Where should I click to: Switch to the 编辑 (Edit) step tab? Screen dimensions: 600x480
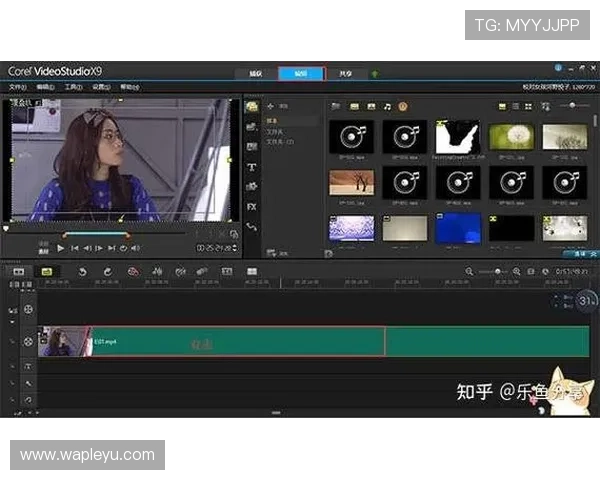[x=301, y=73]
